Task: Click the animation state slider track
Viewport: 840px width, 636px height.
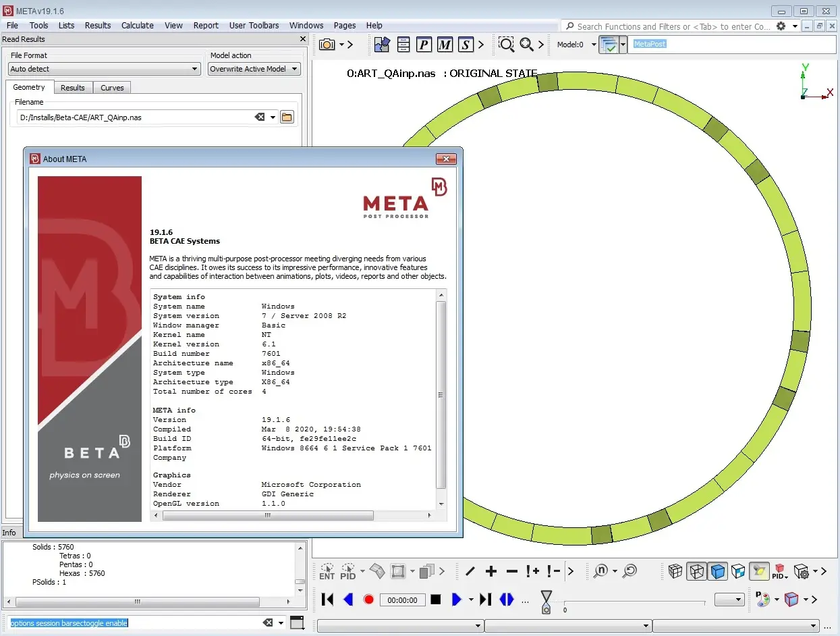Action: tap(636, 602)
